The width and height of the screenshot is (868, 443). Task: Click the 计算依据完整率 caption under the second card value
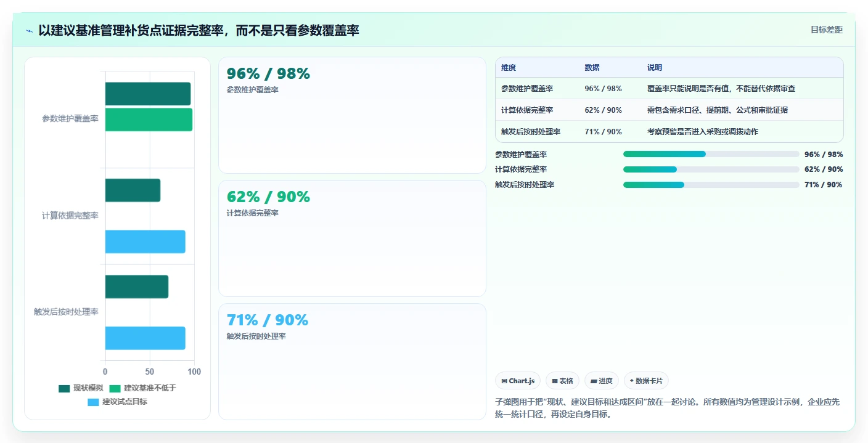coord(252,213)
